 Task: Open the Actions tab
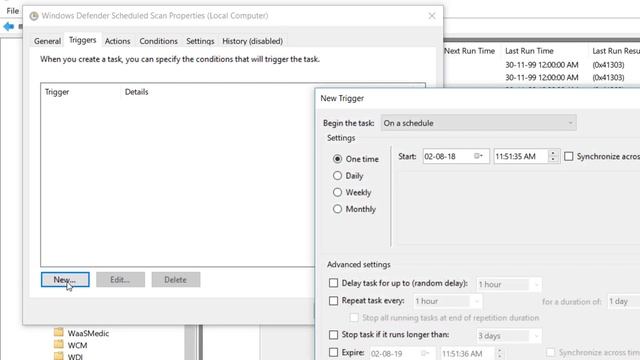point(118,41)
